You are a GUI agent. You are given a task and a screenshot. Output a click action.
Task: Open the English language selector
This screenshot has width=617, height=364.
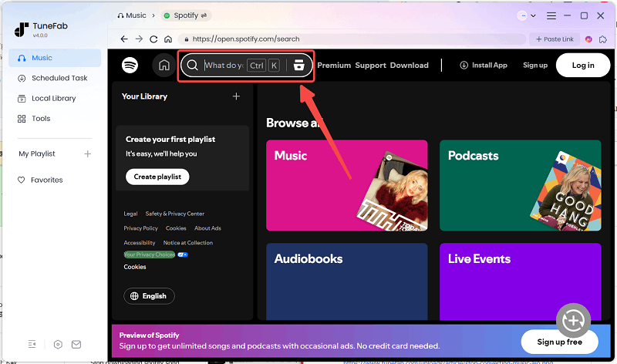pyautogui.click(x=149, y=296)
